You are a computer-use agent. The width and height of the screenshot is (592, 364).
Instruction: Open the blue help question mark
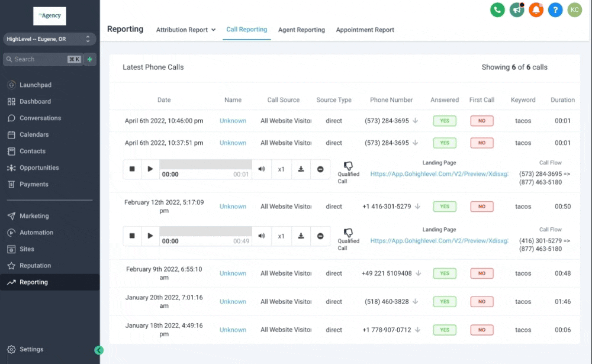tap(555, 10)
